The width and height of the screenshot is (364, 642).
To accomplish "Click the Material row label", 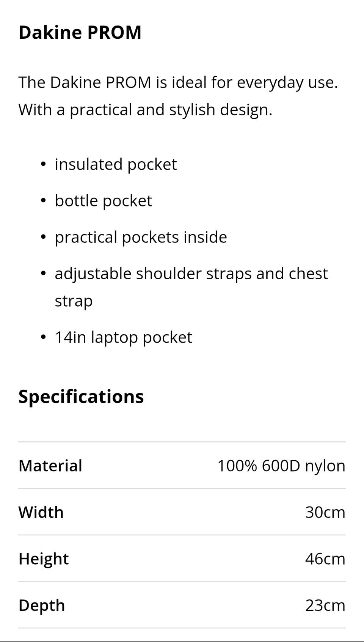I will (x=50, y=466).
